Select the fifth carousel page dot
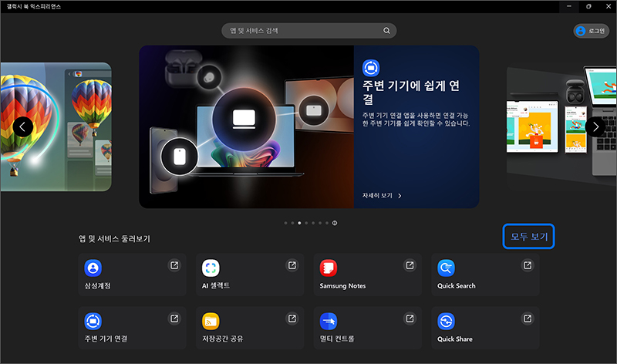Viewport: 617px width, 364px height. [x=313, y=223]
